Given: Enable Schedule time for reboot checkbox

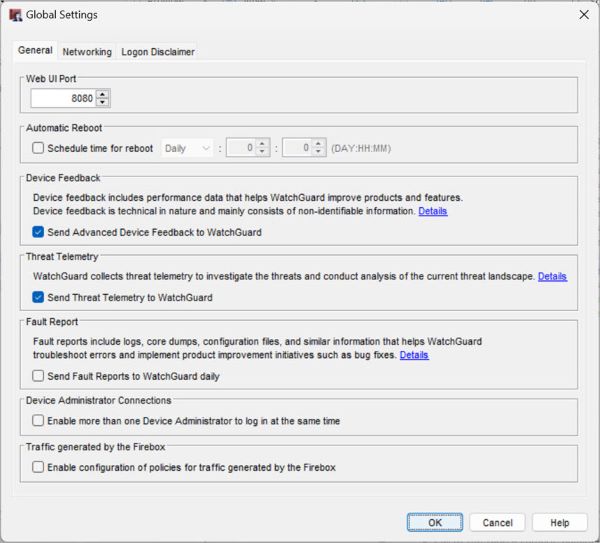Looking at the screenshot, I should coord(39,148).
